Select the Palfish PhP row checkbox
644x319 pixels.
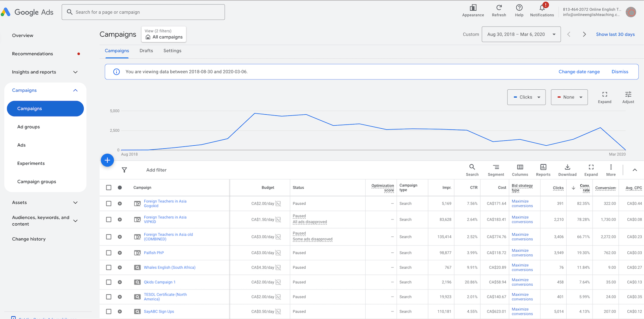pos(109,253)
